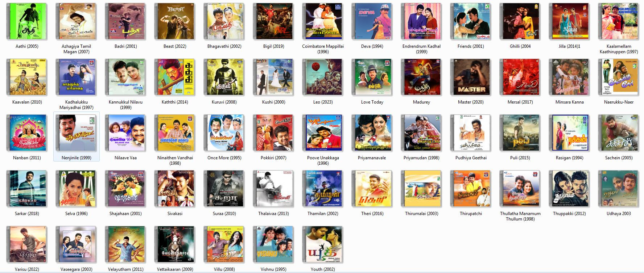Select the Vettaikaaran (2009) cover icon

point(175,245)
